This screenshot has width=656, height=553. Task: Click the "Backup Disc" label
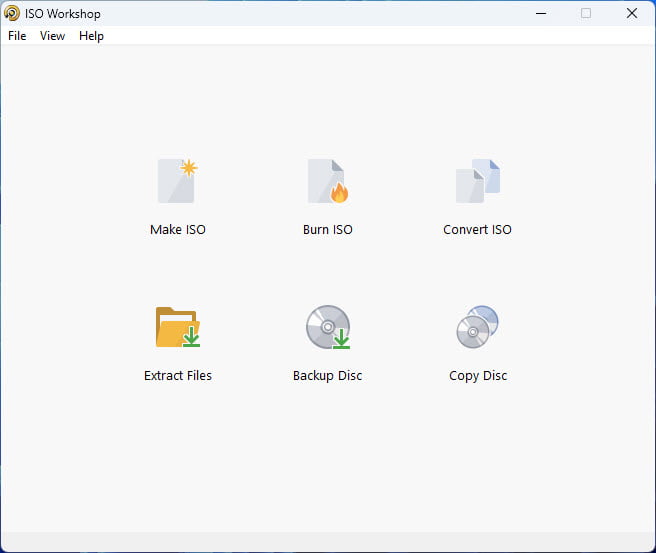328,376
